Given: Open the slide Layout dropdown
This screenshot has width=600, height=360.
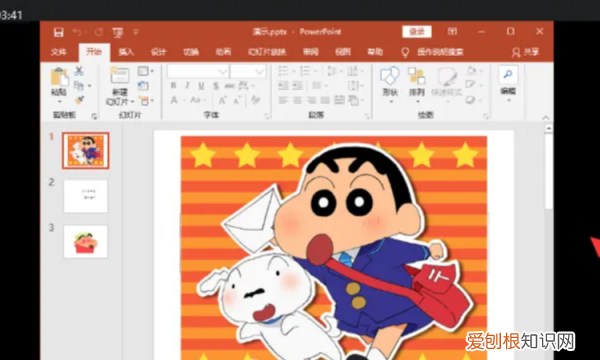Looking at the screenshot, I should pyautogui.click(x=145, y=71).
